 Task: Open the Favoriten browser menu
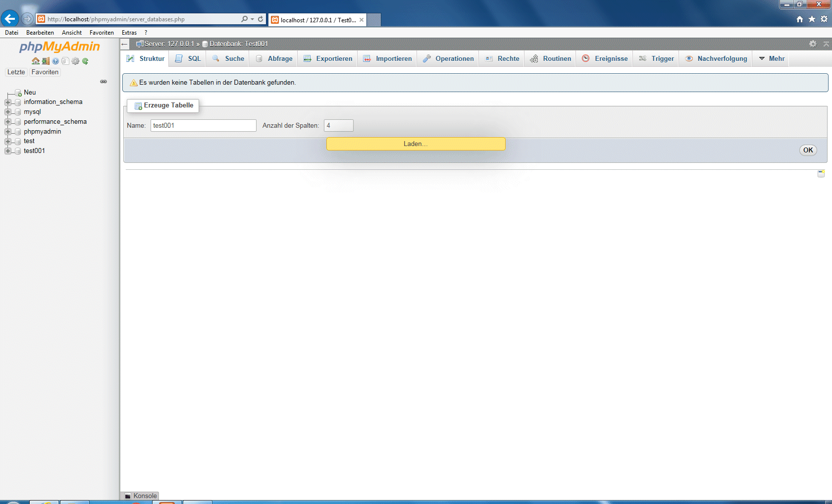[x=102, y=33]
